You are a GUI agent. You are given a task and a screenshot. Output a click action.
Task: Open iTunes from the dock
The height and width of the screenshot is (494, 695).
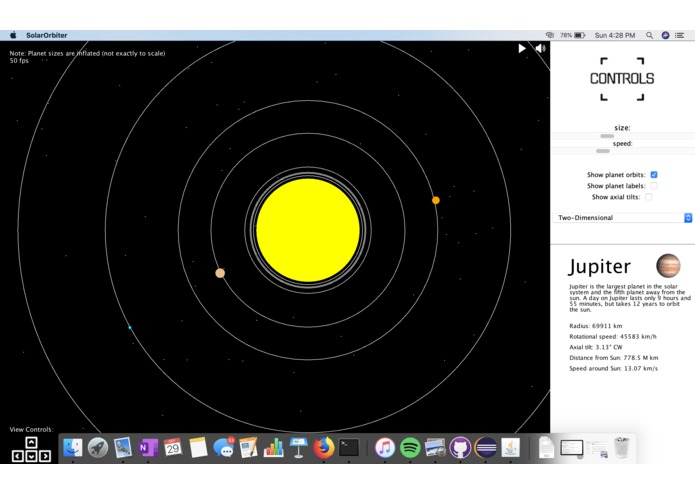click(x=385, y=447)
